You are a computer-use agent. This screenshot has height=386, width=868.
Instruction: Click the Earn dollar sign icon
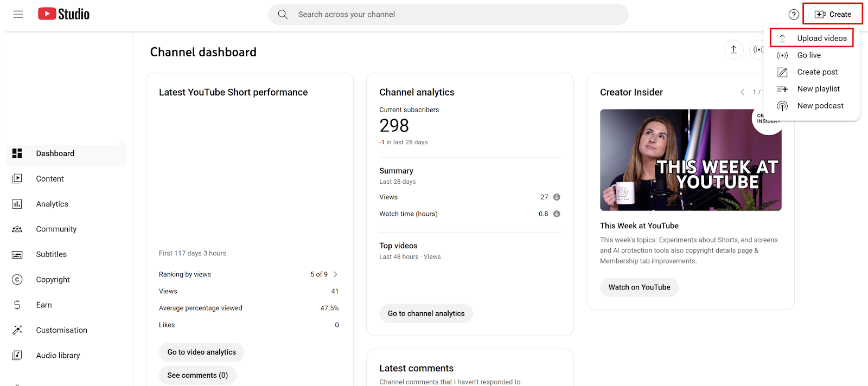click(x=17, y=305)
